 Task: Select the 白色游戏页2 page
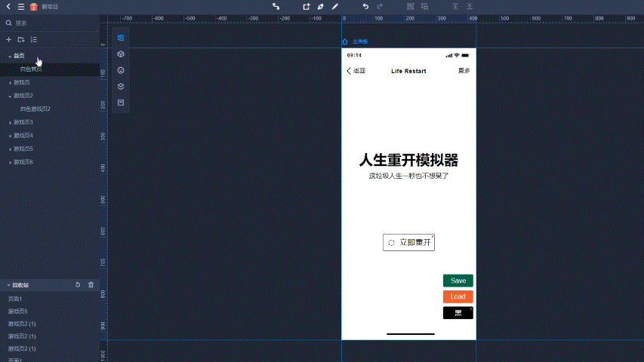click(35, 109)
